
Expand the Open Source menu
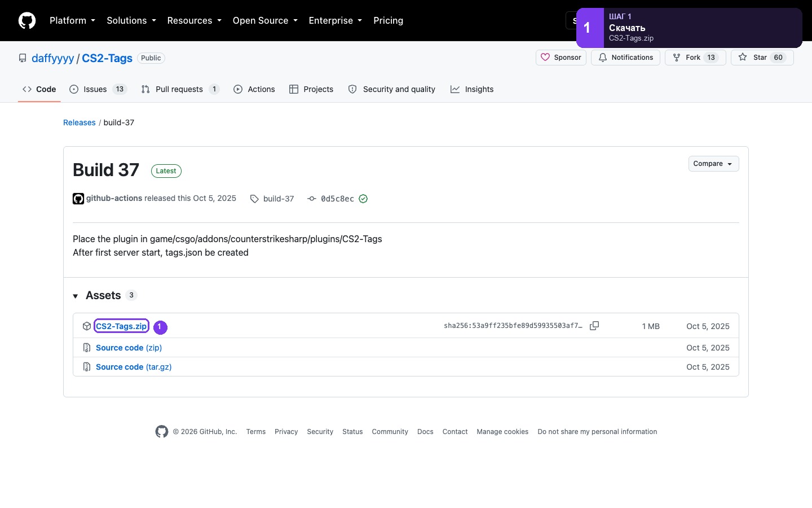click(x=264, y=20)
